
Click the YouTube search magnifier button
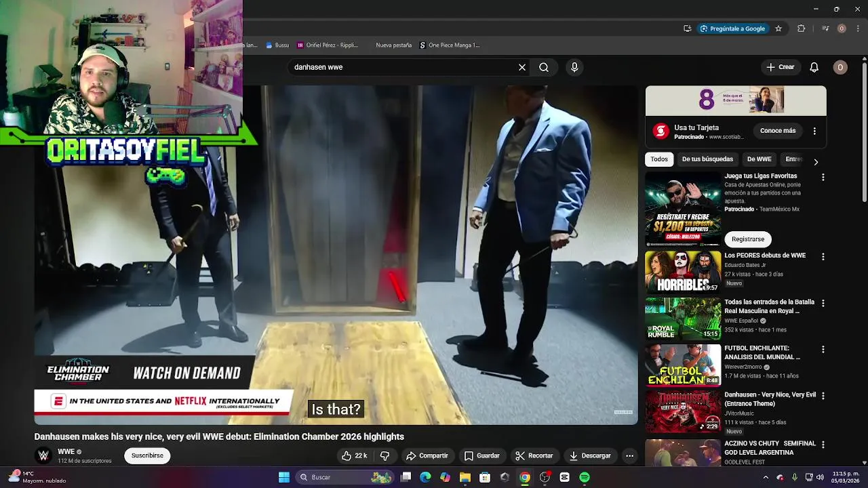coord(544,67)
